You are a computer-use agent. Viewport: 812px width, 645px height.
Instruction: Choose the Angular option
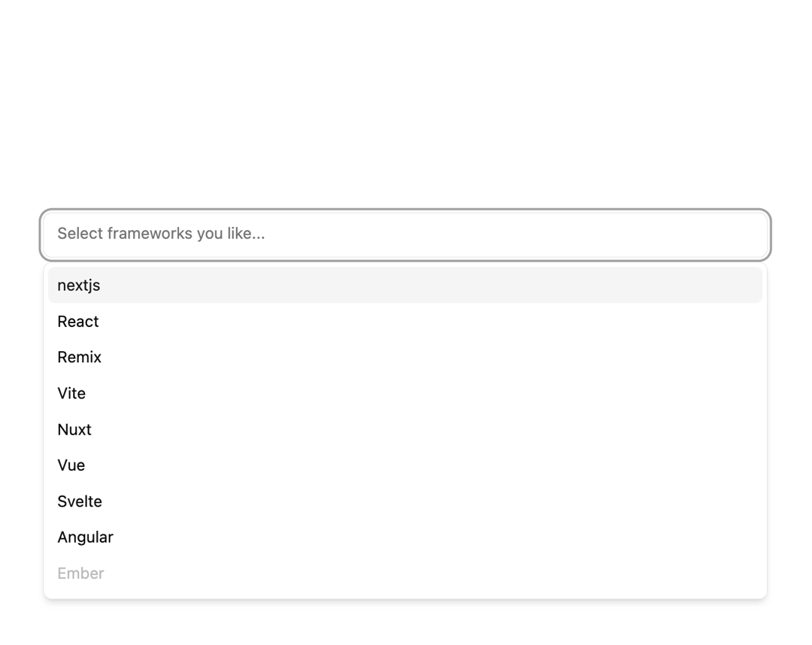[x=405, y=537]
